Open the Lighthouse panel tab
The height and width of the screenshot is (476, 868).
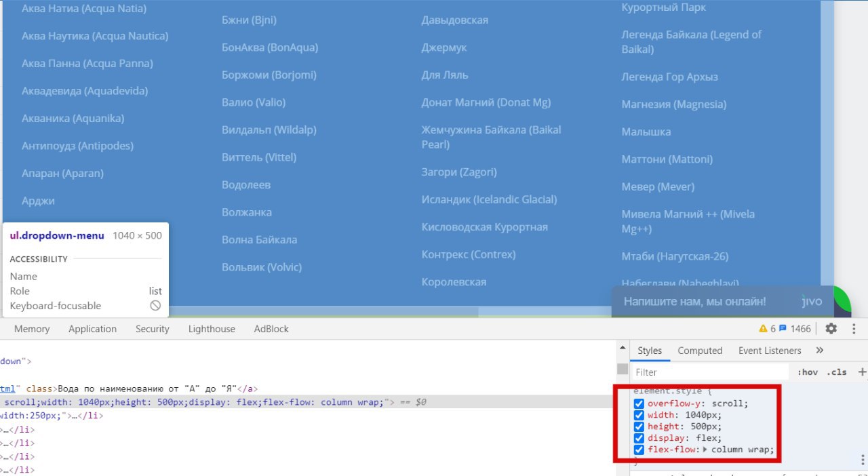click(212, 329)
